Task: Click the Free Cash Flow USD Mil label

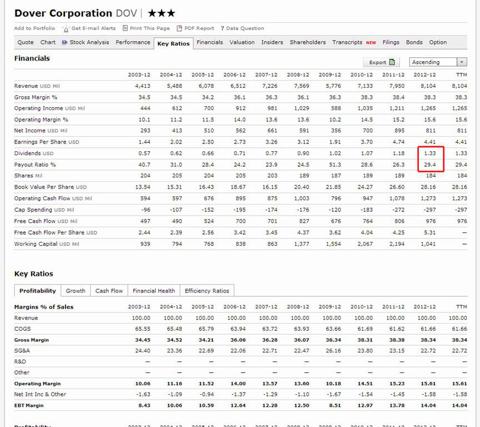Action: [45, 221]
